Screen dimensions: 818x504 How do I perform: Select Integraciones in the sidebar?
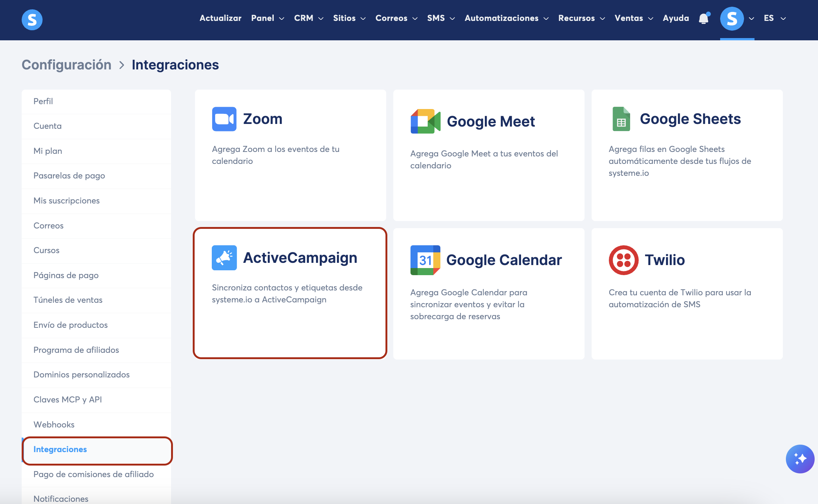[x=96, y=449]
